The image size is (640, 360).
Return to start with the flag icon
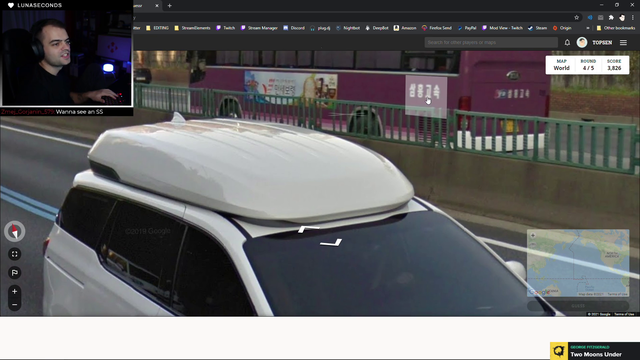pos(15,273)
